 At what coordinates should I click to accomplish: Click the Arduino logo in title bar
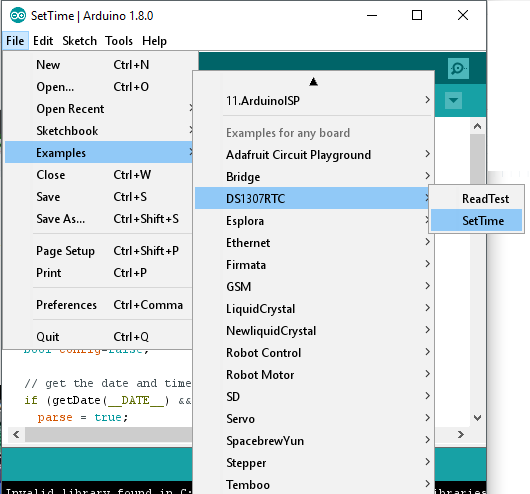coord(18,16)
